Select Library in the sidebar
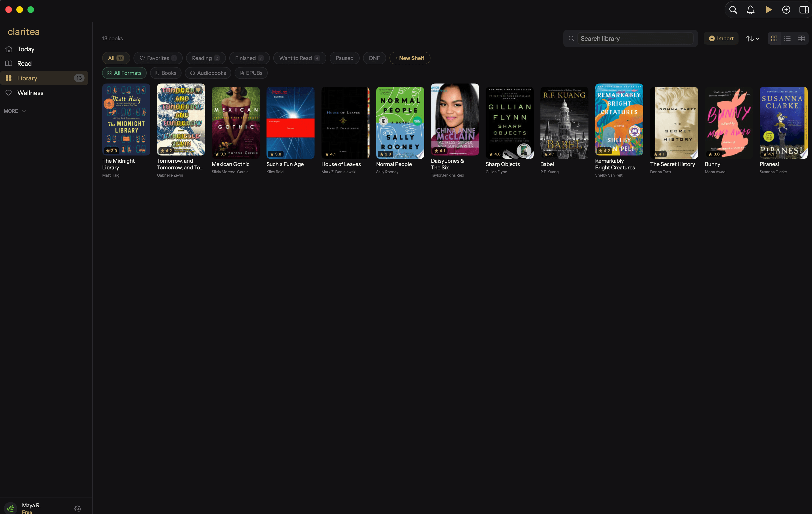 [x=44, y=78]
